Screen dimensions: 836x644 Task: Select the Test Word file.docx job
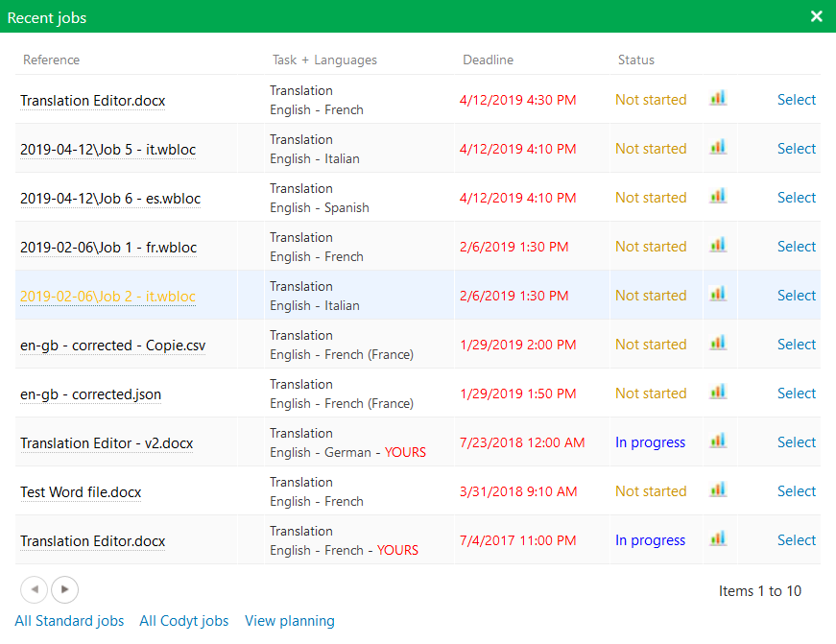[796, 491]
